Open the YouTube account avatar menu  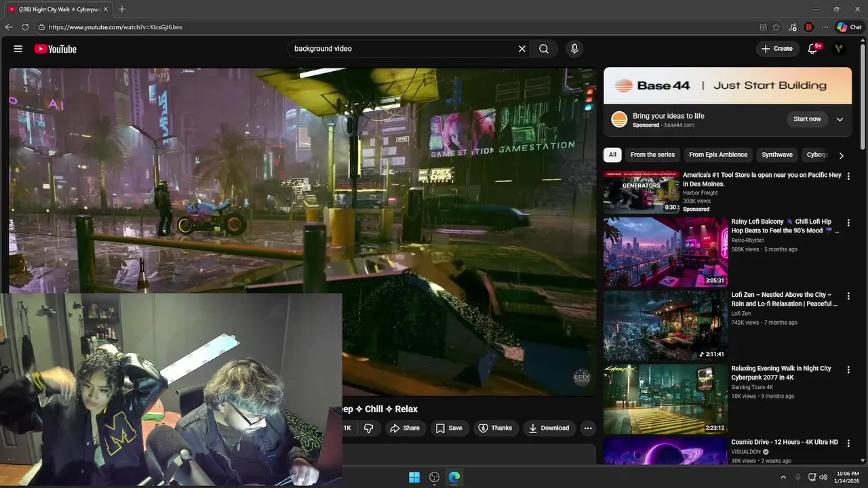pyautogui.click(x=840, y=49)
